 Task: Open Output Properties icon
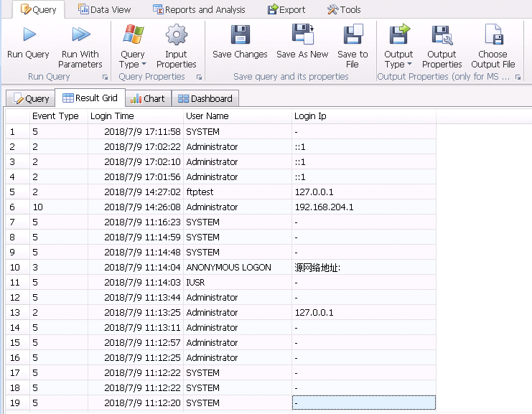pyautogui.click(x=442, y=34)
